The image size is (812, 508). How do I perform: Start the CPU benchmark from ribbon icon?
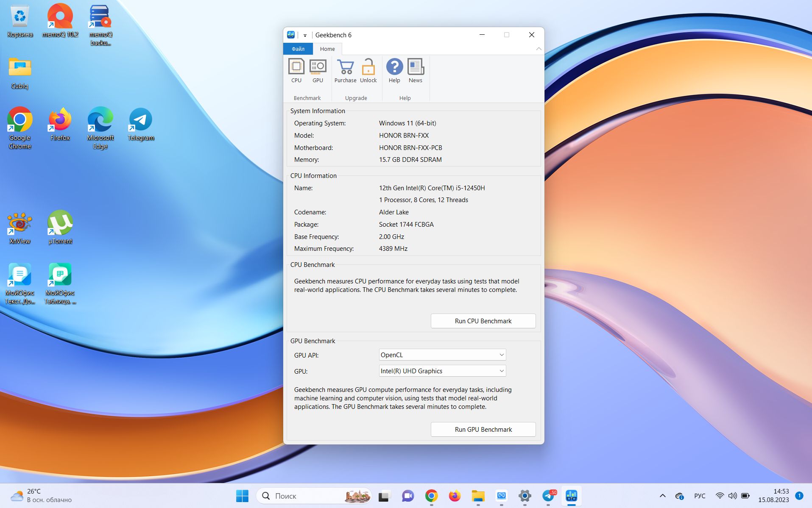click(x=296, y=71)
